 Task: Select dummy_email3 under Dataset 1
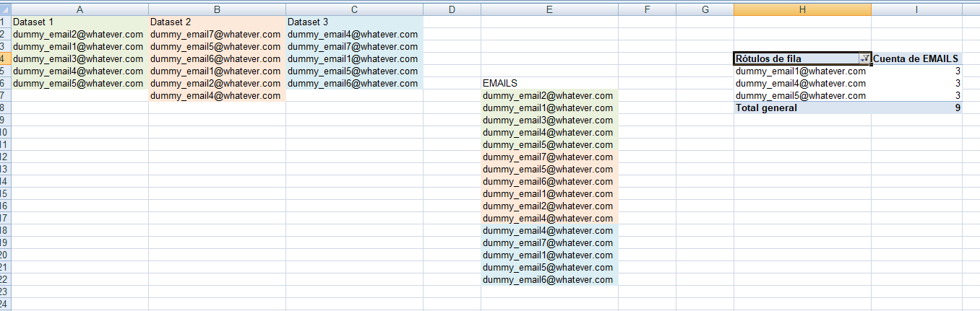point(79,58)
